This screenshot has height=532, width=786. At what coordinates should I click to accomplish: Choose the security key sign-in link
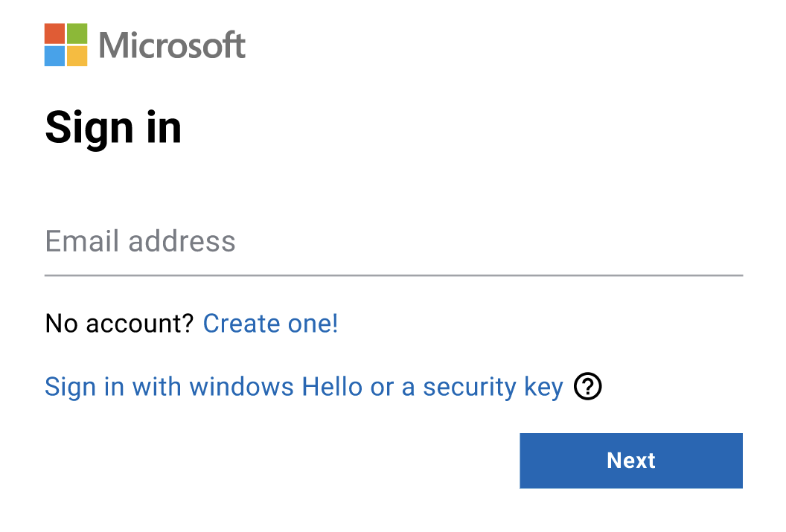(x=304, y=387)
